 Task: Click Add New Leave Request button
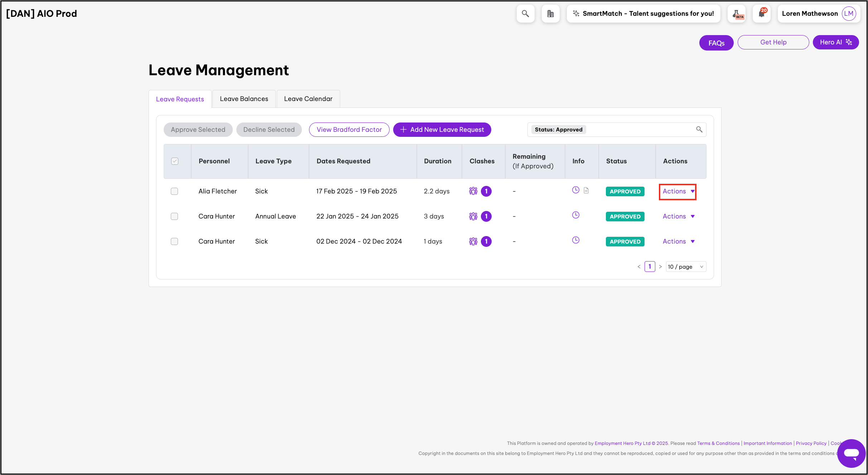coord(442,130)
